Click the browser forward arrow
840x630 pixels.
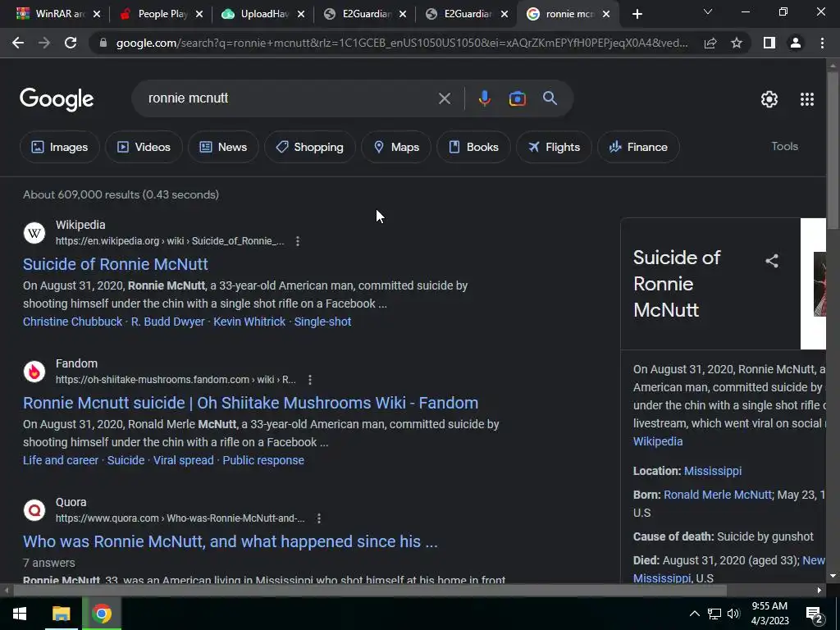tap(44, 43)
